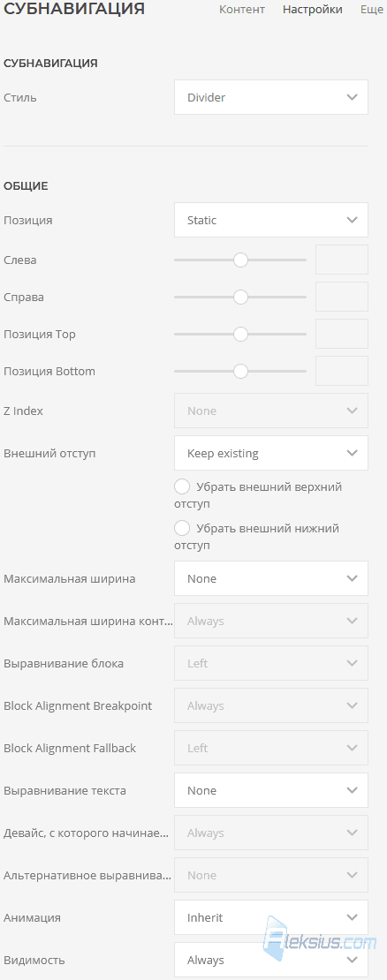Expand the Внешний отступ Keep existing dropdown

(270, 453)
